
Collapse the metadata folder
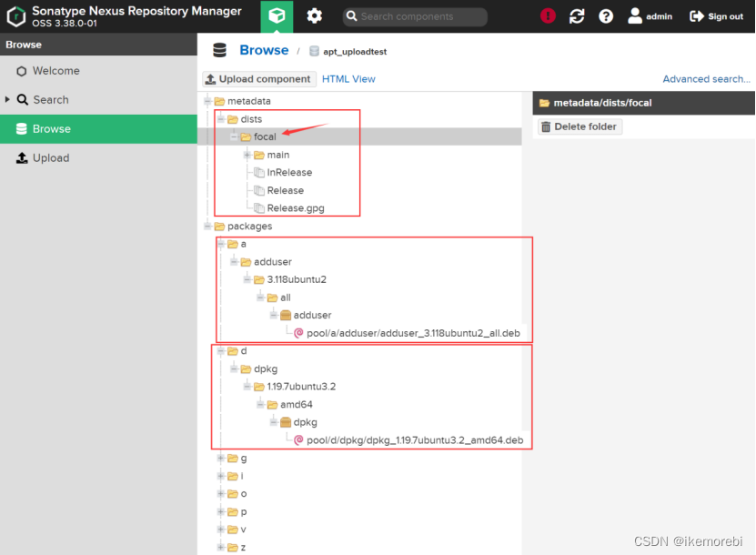point(207,101)
